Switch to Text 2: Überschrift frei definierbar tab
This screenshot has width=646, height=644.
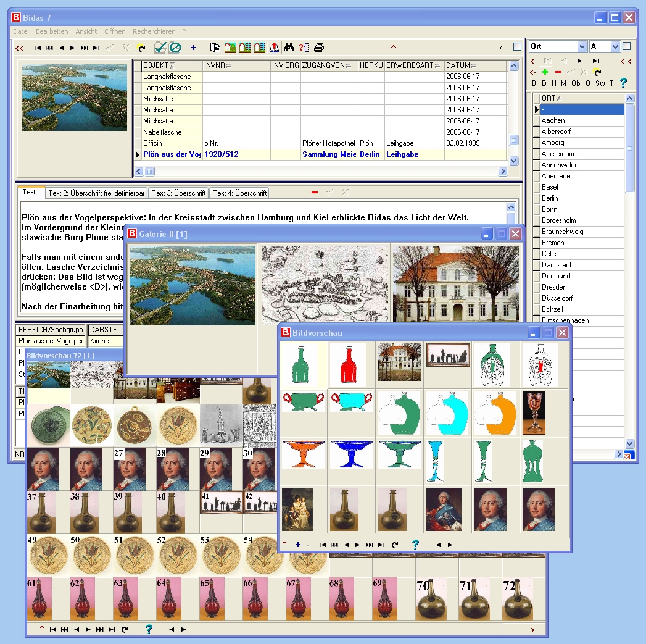(96, 193)
